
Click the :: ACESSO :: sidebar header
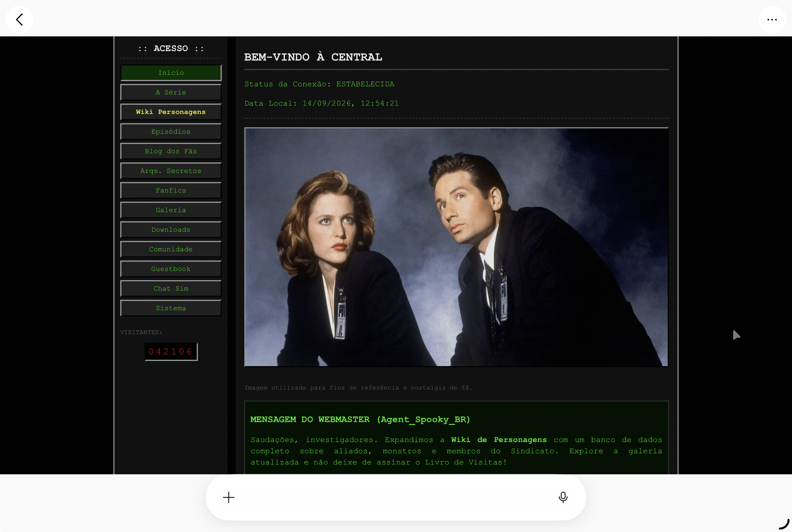(171, 48)
